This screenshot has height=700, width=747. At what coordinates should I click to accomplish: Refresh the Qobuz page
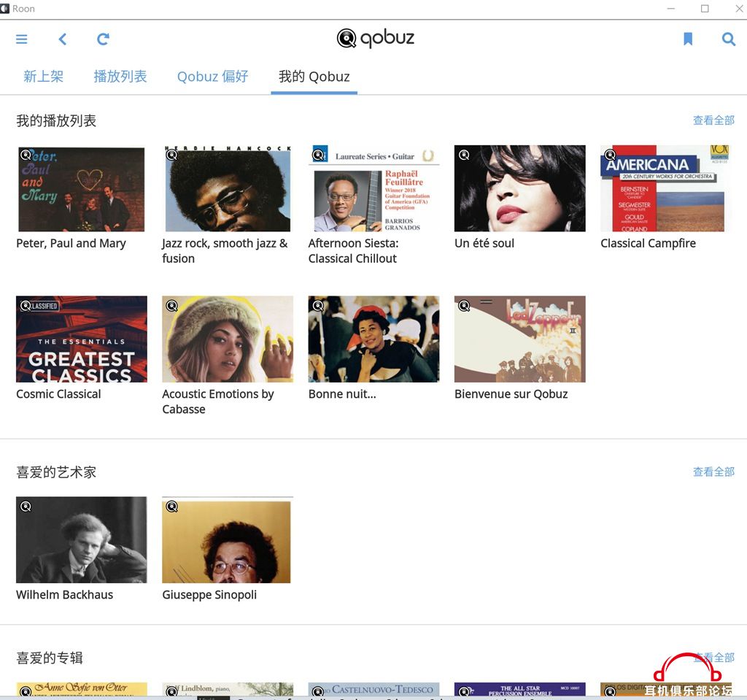(x=104, y=39)
